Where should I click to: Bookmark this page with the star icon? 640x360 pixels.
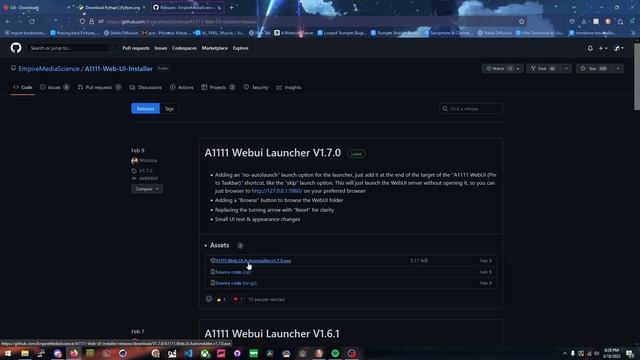point(521,21)
